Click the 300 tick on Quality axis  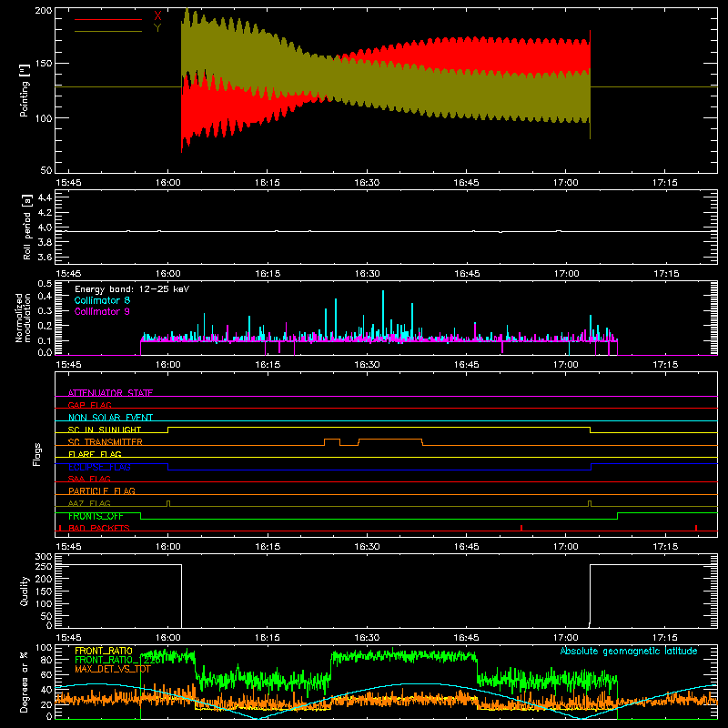44,557
